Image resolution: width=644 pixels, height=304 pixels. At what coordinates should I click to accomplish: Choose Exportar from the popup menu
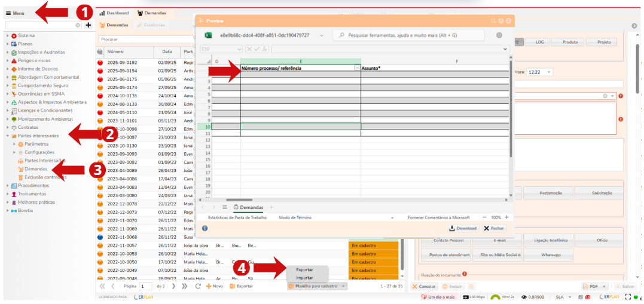(x=304, y=270)
